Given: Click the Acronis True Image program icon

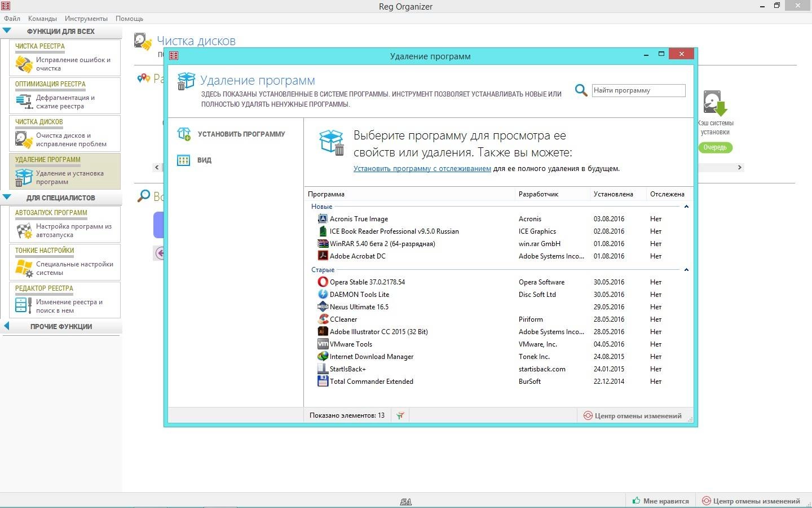Looking at the screenshot, I should coord(323,218).
